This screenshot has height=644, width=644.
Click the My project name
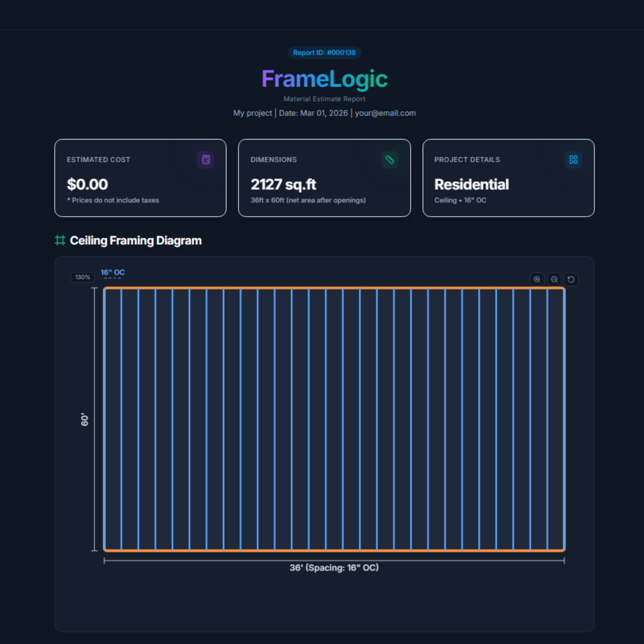click(253, 113)
